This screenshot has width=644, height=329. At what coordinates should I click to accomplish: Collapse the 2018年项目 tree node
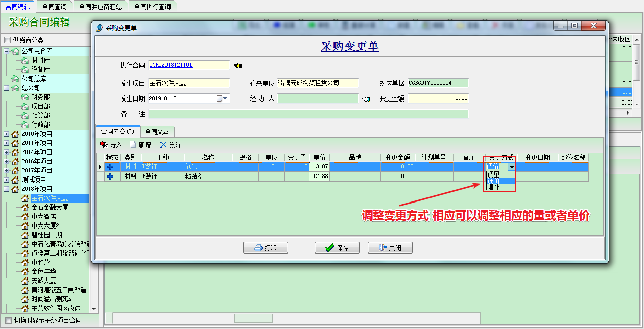(x=7, y=189)
